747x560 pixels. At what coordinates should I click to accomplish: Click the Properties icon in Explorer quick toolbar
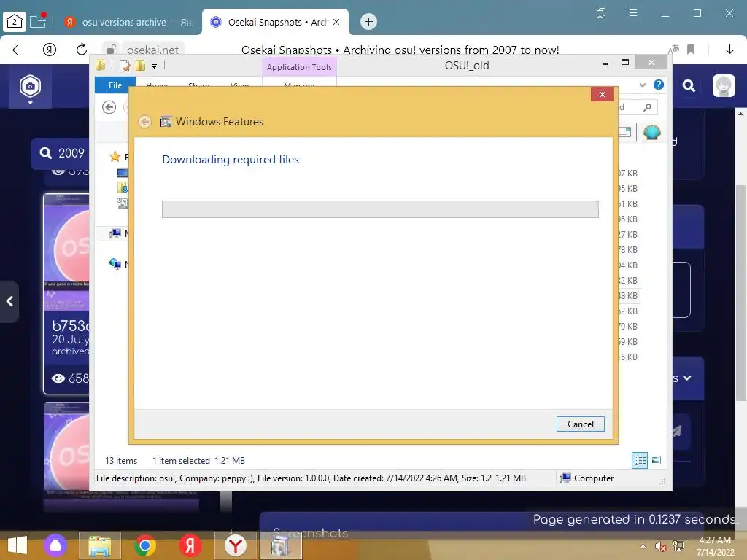[x=125, y=65]
